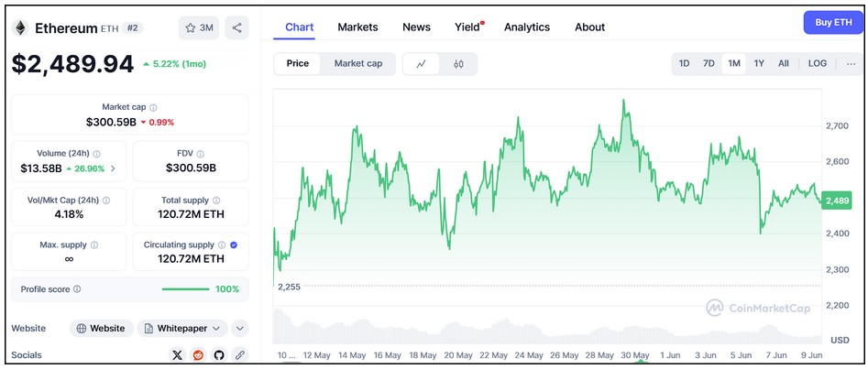Click the 2,255 low price label

coord(289,288)
